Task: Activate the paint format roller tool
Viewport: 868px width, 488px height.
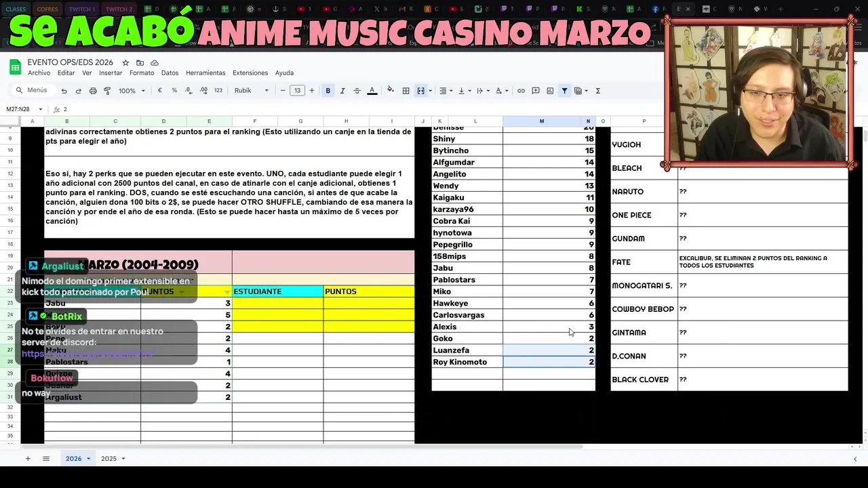Action: [107, 91]
